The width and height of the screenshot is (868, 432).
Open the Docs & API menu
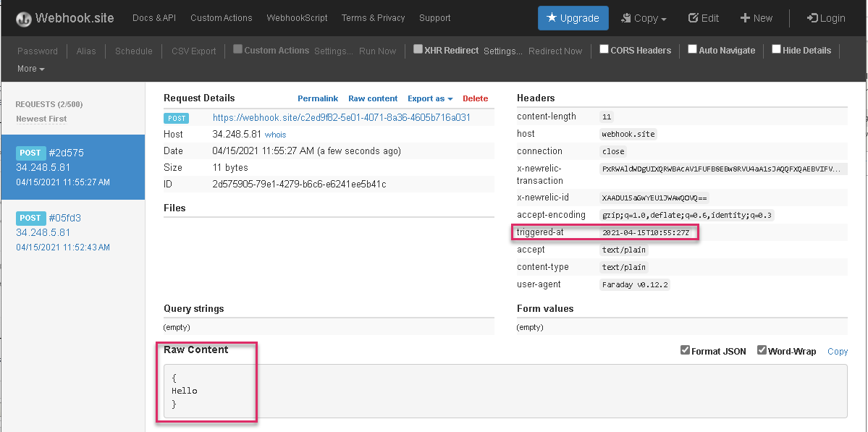click(x=153, y=18)
